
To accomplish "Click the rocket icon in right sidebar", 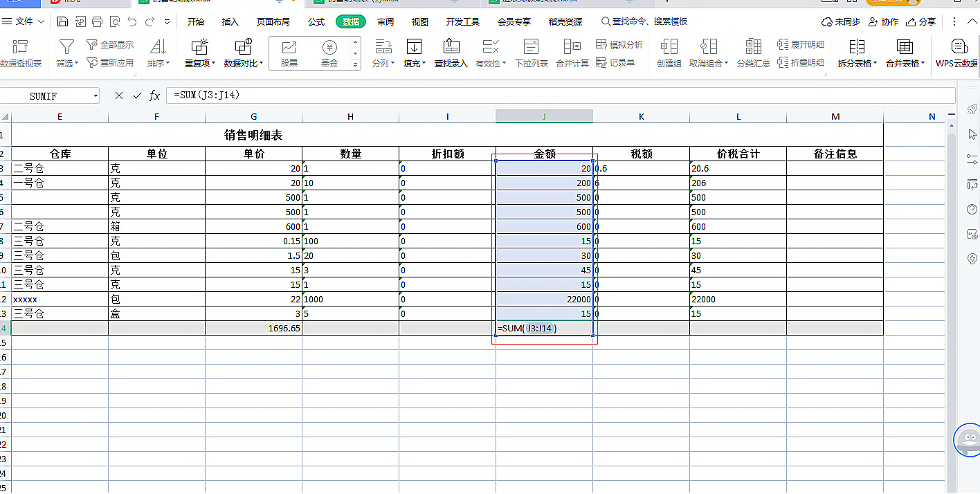I will (972, 109).
